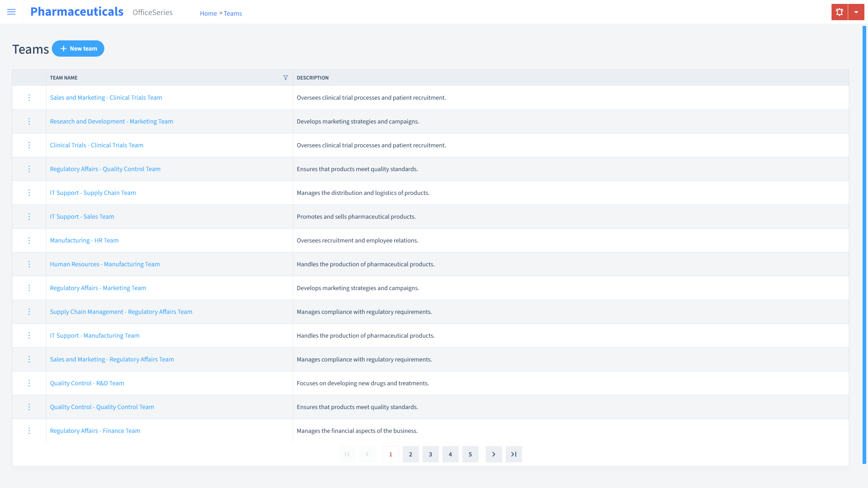Click the Home breadcrumb menu item
The height and width of the screenshot is (488, 868).
click(x=208, y=13)
